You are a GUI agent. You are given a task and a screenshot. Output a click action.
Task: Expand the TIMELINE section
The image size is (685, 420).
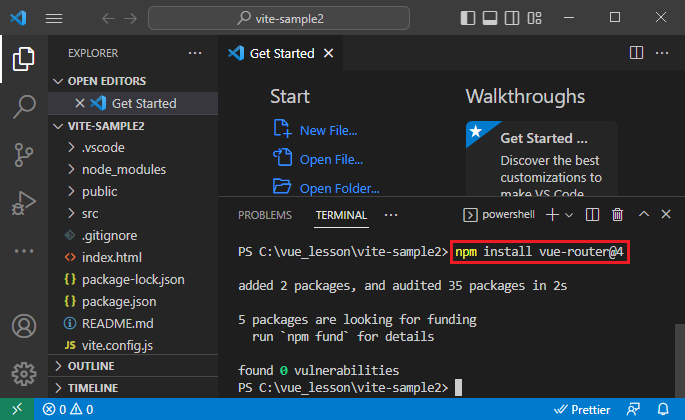point(133,388)
